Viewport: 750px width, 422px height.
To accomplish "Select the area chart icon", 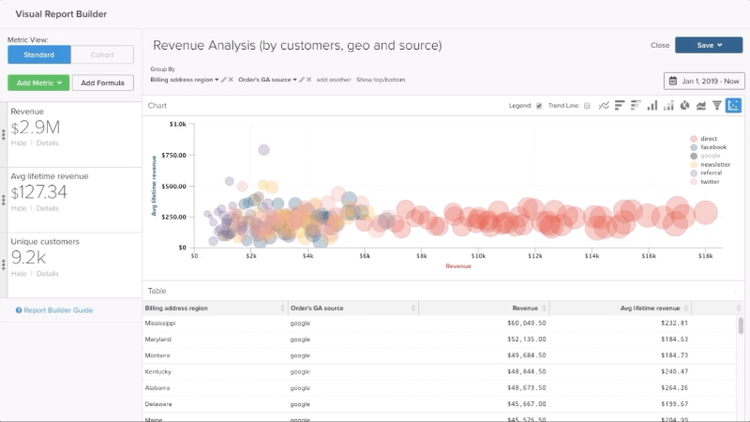I will pos(701,105).
